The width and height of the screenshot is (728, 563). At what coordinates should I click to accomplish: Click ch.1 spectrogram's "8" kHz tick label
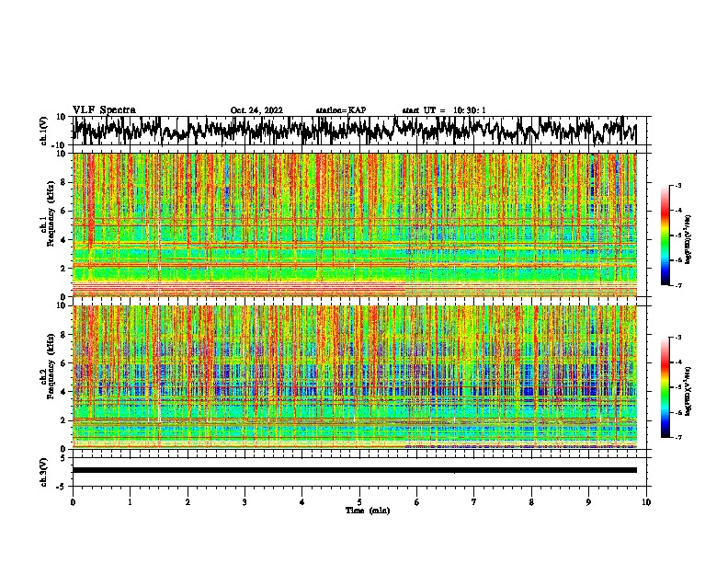(x=63, y=182)
